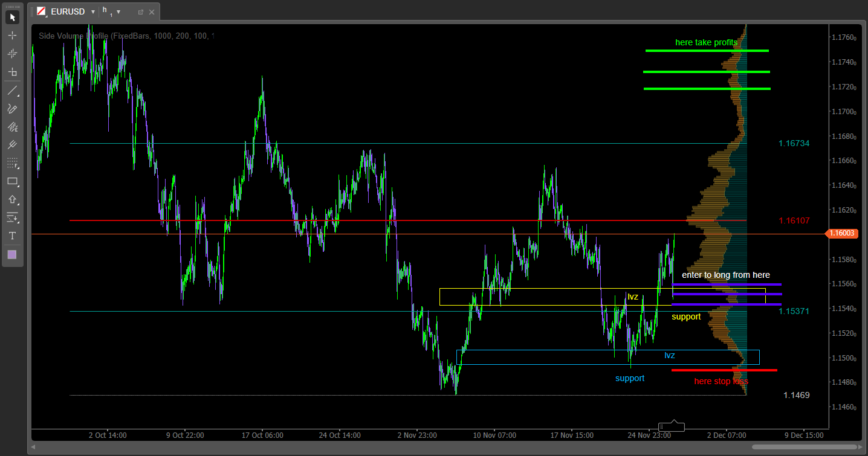Click the purple drawing color swatch

pyautogui.click(x=12, y=254)
